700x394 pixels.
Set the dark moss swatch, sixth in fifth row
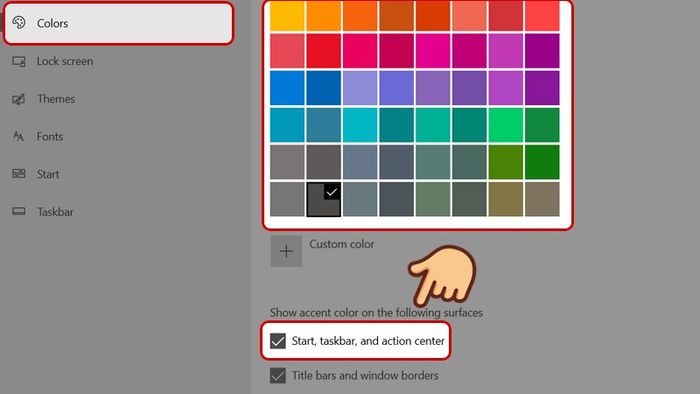tap(469, 162)
